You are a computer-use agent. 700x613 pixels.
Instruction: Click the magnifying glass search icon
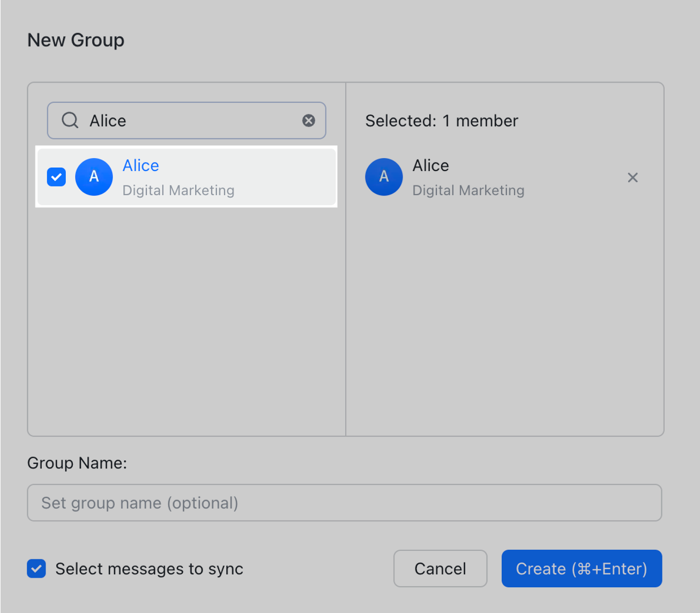[x=70, y=121]
